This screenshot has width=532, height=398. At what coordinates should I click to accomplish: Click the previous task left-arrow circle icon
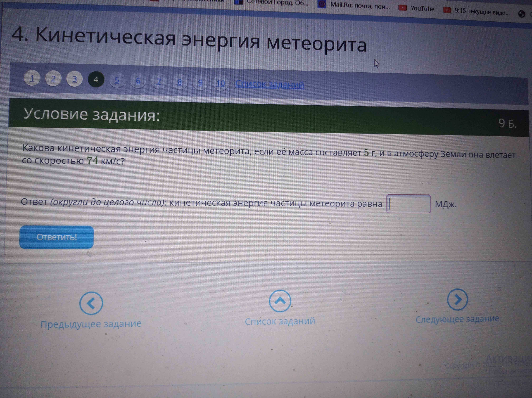(x=91, y=303)
